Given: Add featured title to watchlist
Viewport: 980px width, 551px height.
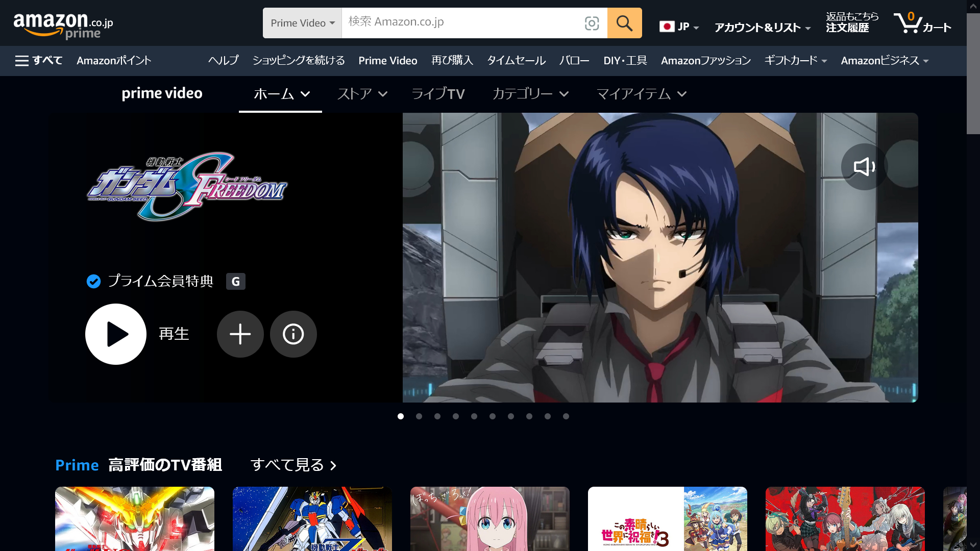Looking at the screenshot, I should coord(240,334).
